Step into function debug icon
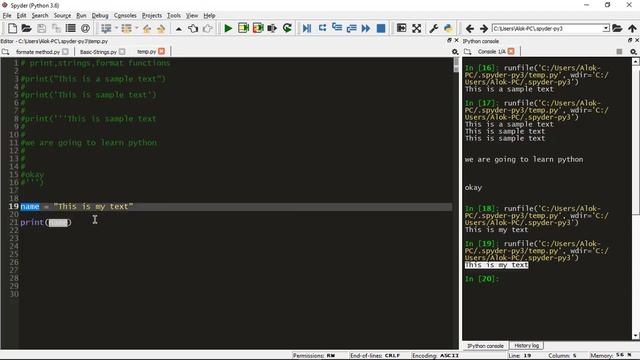The height and width of the screenshot is (360, 640). 337,28
